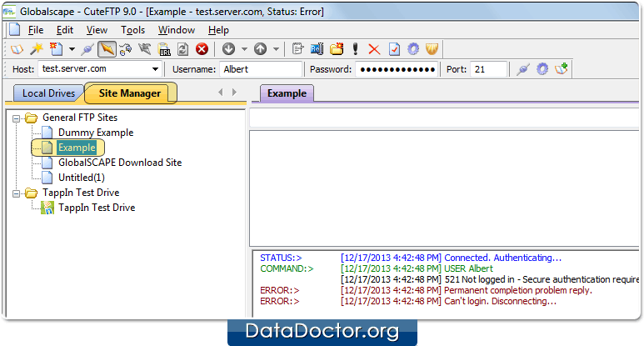644x346 pixels.
Task: Click the Port field showing 21
Action: [x=489, y=69]
